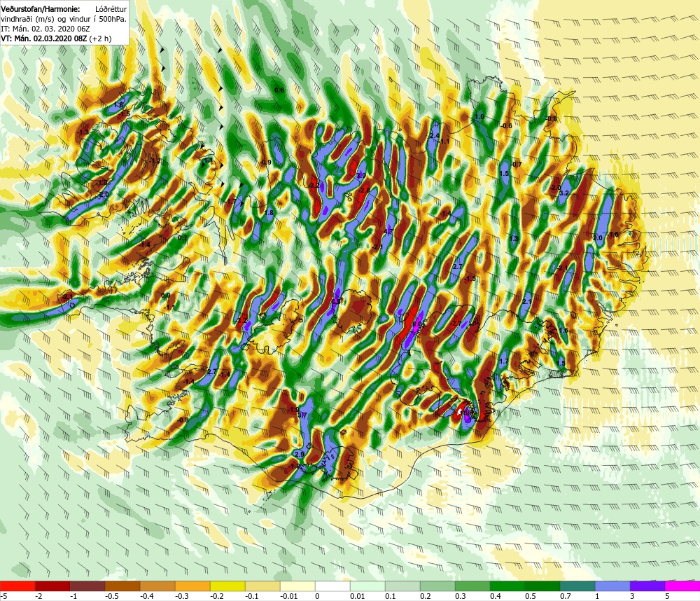Select the brown swatch between -0.5 and -0.4

tap(122, 586)
